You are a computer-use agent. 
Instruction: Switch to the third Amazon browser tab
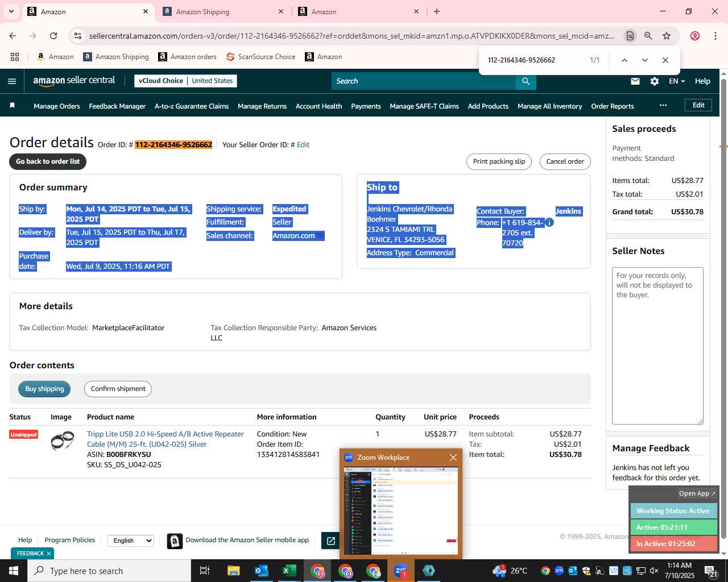pyautogui.click(x=358, y=11)
